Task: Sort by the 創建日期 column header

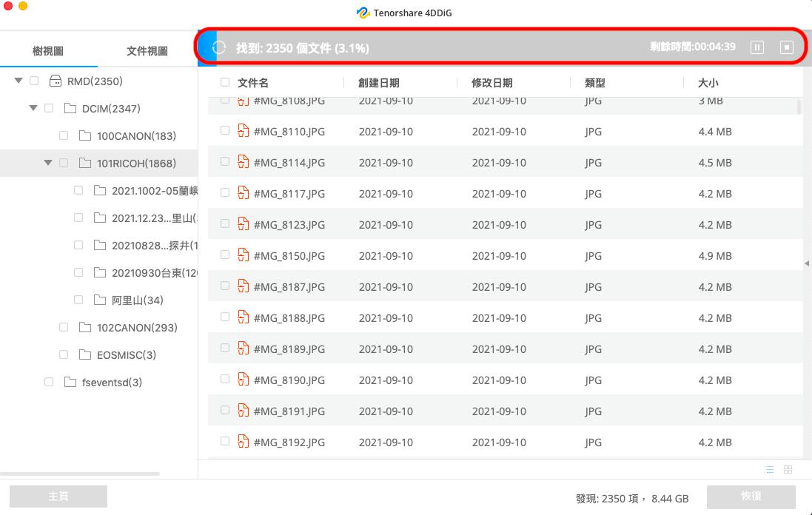Action: click(x=378, y=83)
